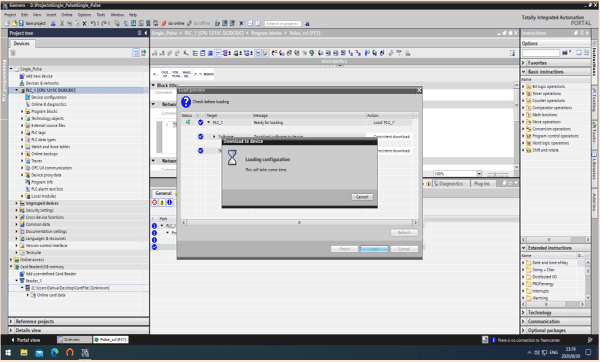Click the Delete X icon in main toolbar
This screenshot has width=600, height=362.
85,23
